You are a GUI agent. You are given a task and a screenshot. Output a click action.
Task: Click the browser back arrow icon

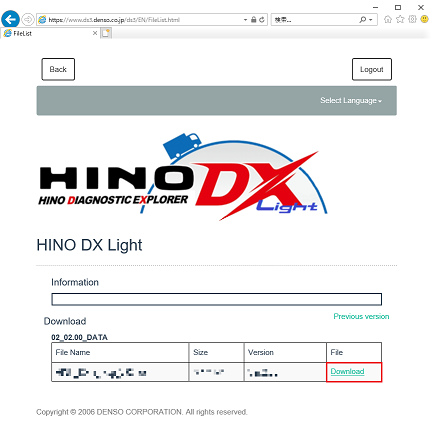coord(10,19)
